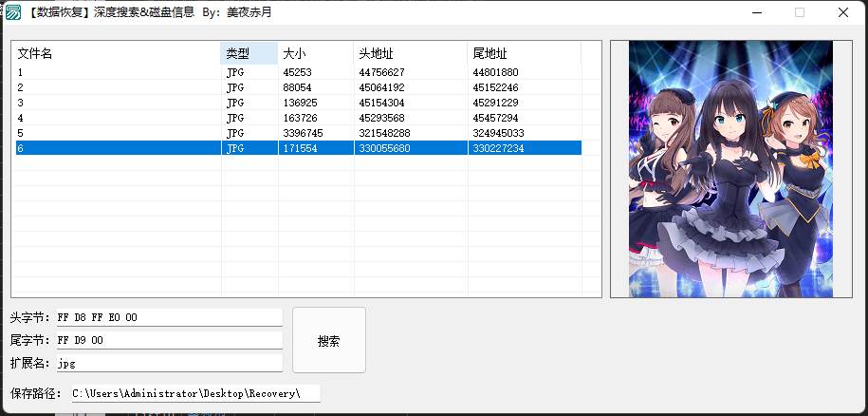Click the JPG type cell in row 5
Viewport: 868px width, 416px height.
(234, 134)
